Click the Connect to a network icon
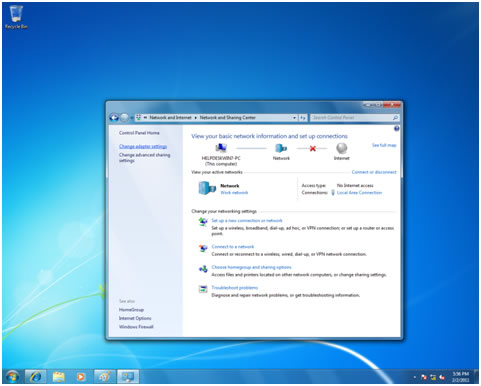 click(x=203, y=248)
